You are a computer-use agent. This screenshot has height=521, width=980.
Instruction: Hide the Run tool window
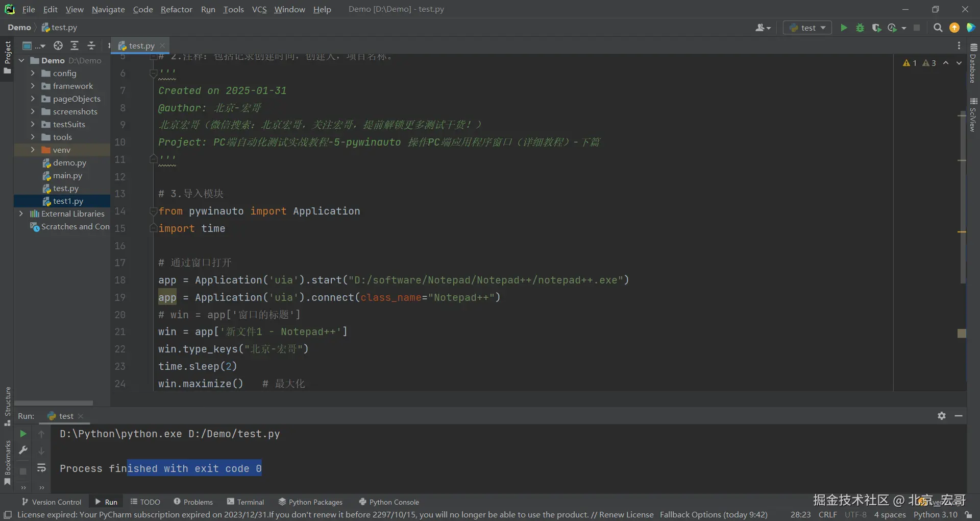[x=959, y=416]
